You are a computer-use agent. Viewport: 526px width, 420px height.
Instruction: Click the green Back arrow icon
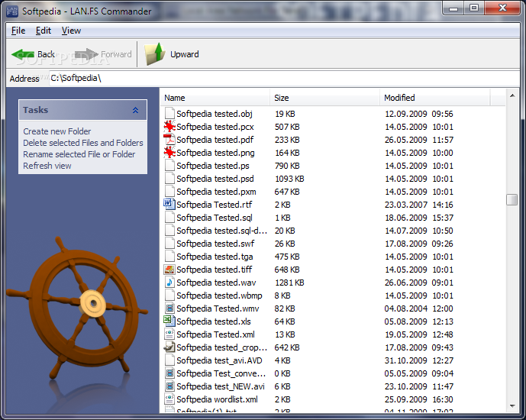[x=22, y=54]
